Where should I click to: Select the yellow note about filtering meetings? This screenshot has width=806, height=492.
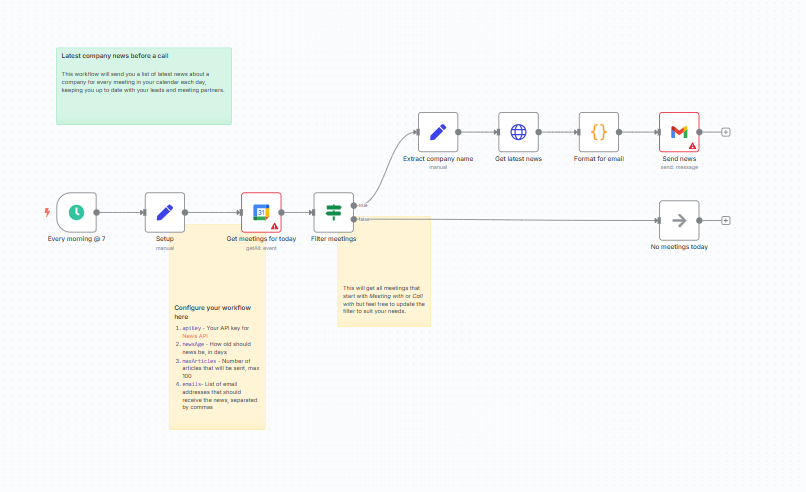(x=385, y=300)
